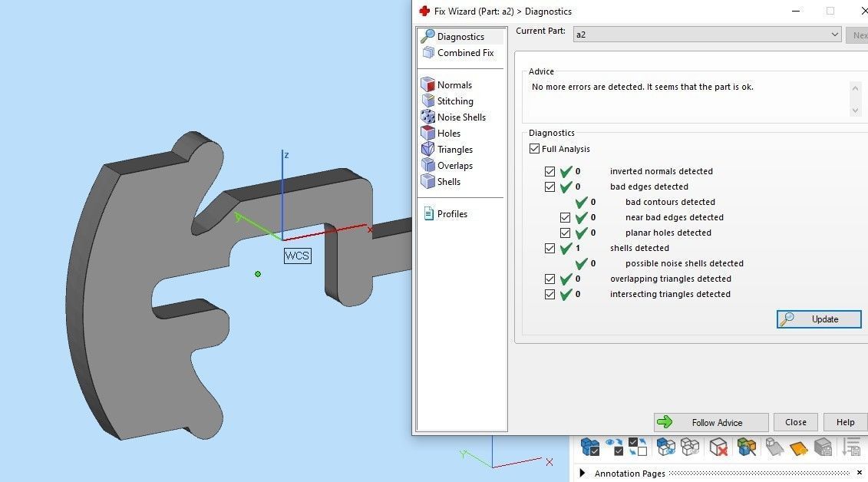Select the Holes fix page
Viewport: 868px width, 482px height.
click(x=448, y=133)
